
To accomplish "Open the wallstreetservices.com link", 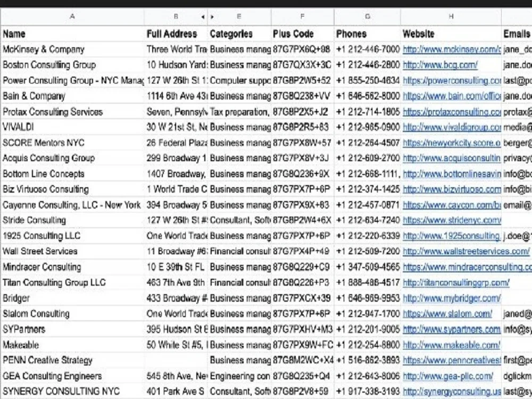I will coord(466,252).
